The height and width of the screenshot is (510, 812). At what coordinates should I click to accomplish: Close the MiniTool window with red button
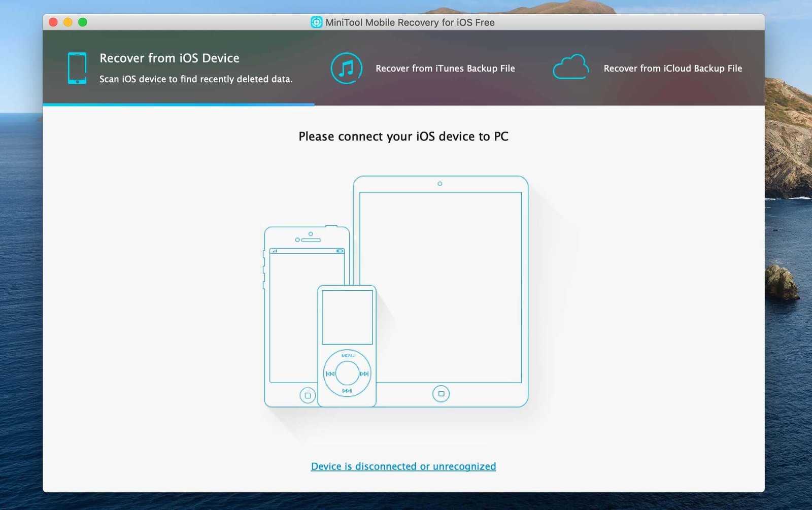(53, 22)
